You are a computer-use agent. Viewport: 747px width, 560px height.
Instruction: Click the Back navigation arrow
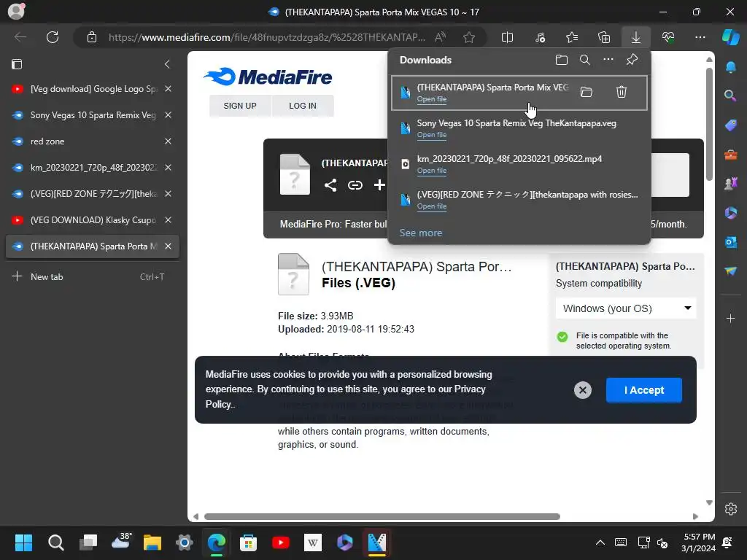pyautogui.click(x=20, y=37)
